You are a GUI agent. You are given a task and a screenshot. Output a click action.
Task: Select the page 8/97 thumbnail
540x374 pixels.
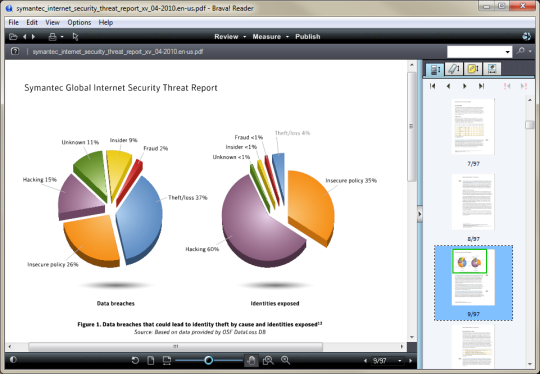[x=473, y=202]
